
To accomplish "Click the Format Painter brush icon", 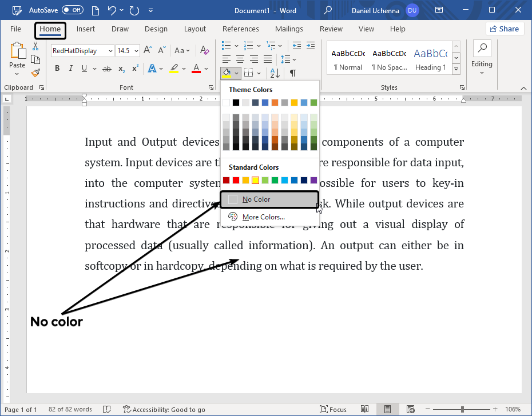I will (35, 73).
